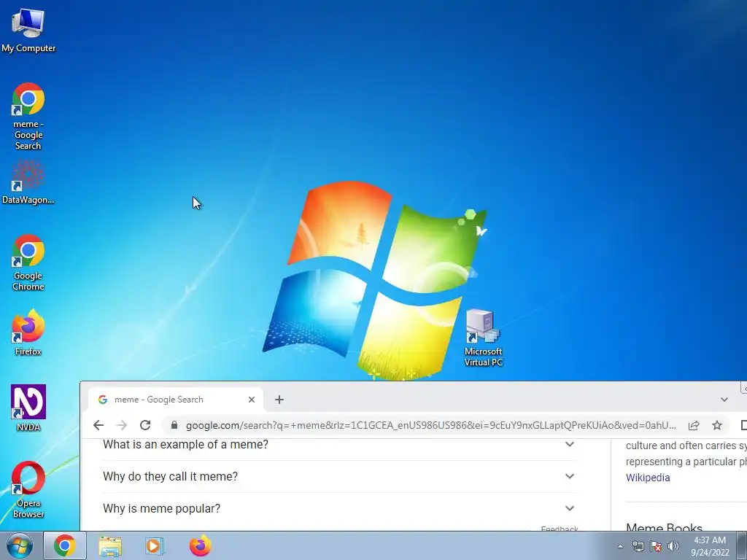This screenshot has width=747, height=560.
Task: Close the 'meme - Google Search' tab
Action: click(252, 400)
